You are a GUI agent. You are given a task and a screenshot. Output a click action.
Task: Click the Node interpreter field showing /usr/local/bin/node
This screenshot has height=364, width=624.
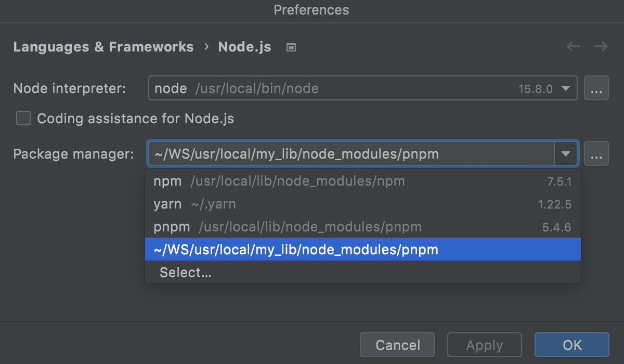click(x=312, y=88)
